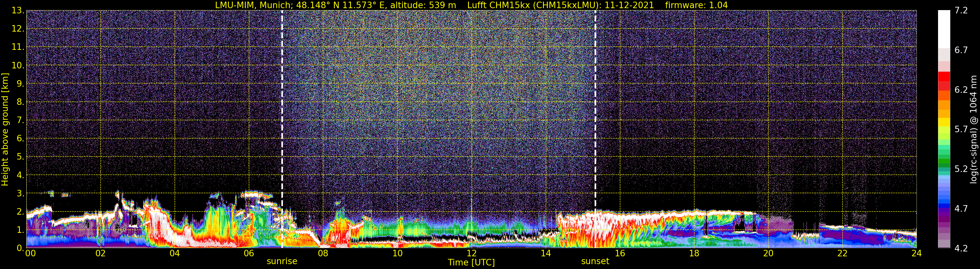Click the firmware: 1.04 label

(x=696, y=5)
